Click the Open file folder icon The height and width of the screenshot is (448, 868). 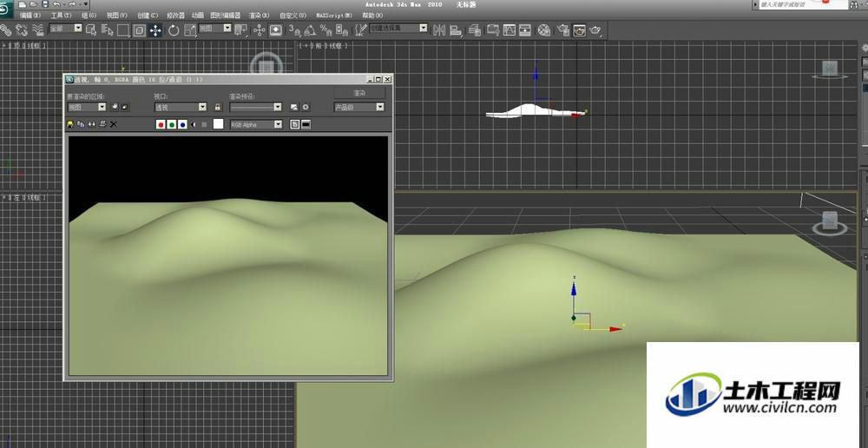coord(34,3)
